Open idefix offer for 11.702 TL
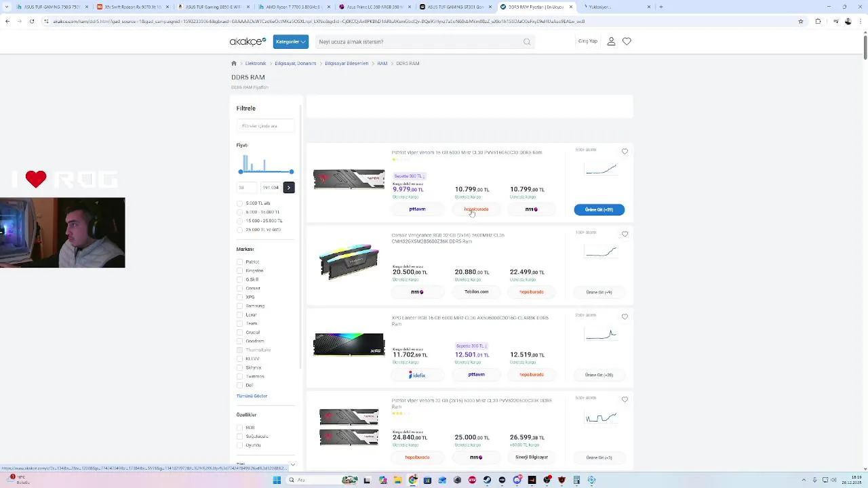This screenshot has width=868, height=488. 417,375
